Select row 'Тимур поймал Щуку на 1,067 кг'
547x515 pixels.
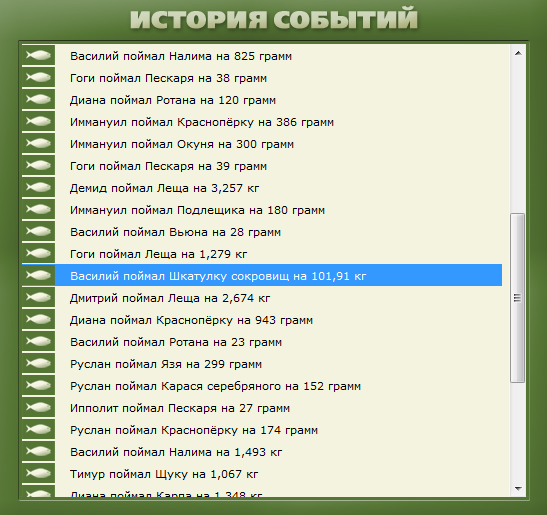pos(262,473)
